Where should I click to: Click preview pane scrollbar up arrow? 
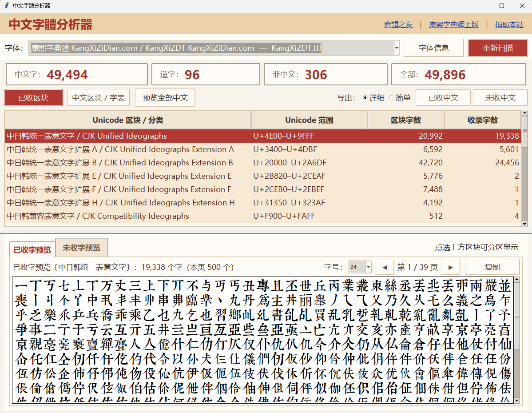click(x=517, y=280)
